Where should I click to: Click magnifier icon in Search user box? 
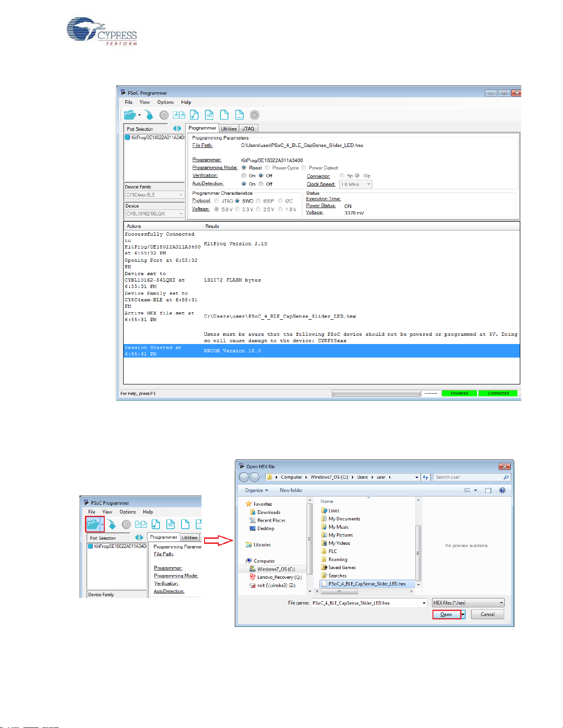(x=506, y=477)
